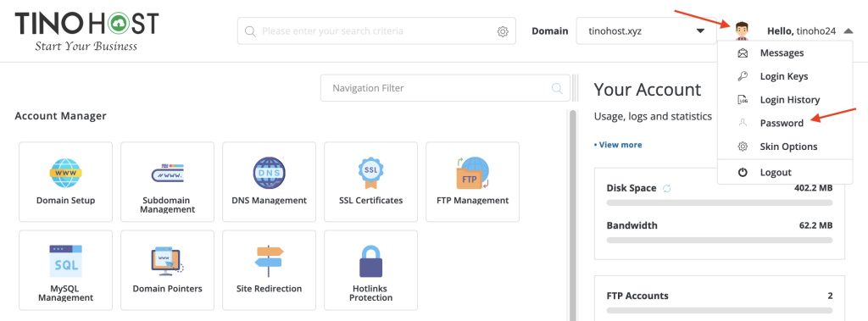Click the main search criteria field
This screenshot has height=321, width=868.
[376, 31]
